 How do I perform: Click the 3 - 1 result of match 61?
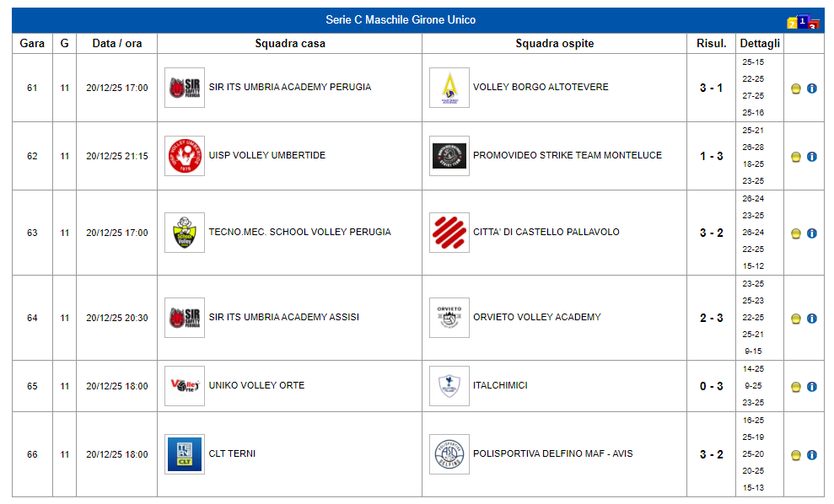(x=711, y=88)
